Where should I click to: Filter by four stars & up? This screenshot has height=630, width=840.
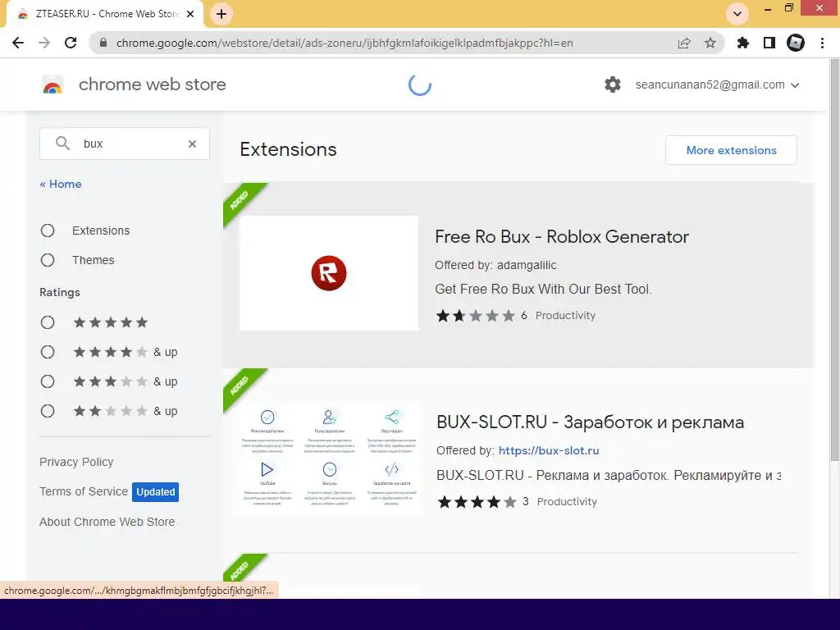48,352
